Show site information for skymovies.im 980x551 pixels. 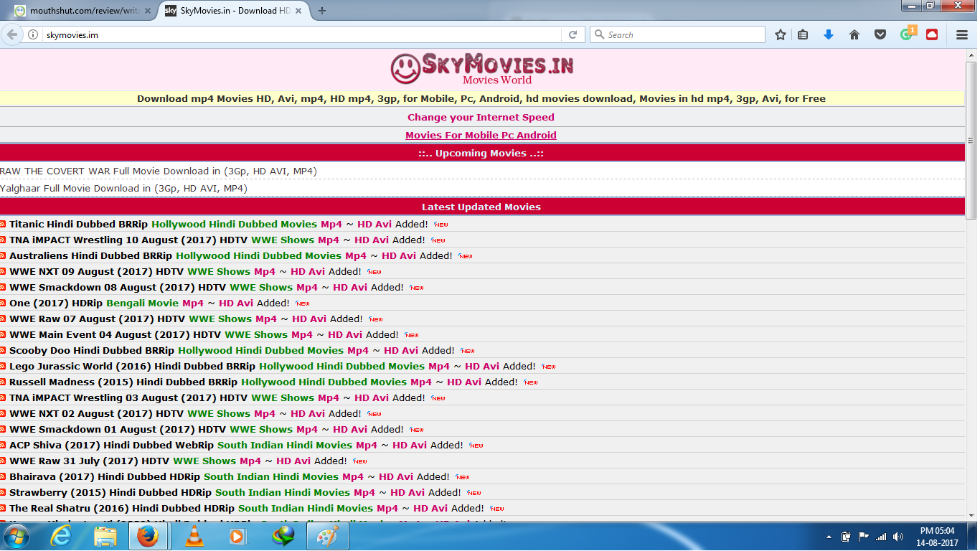(x=33, y=34)
